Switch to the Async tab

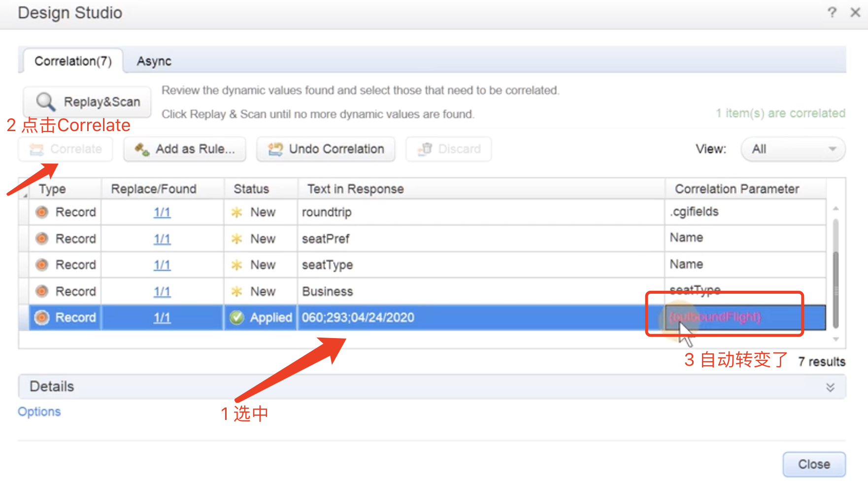click(x=154, y=61)
